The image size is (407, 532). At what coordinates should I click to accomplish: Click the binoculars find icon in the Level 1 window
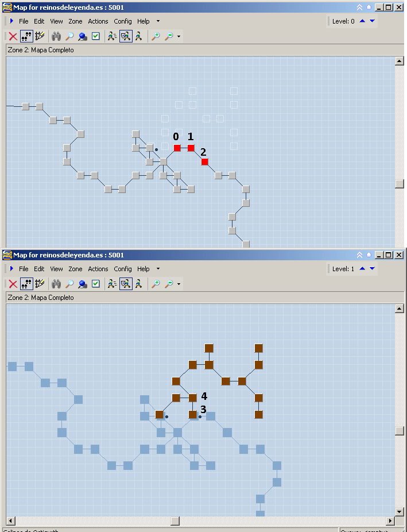click(56, 284)
